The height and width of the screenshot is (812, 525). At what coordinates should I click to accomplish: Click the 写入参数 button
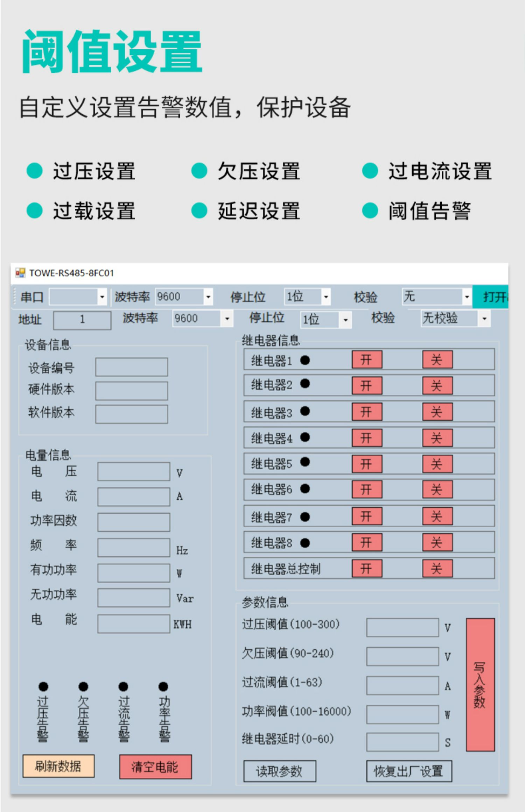(480, 684)
